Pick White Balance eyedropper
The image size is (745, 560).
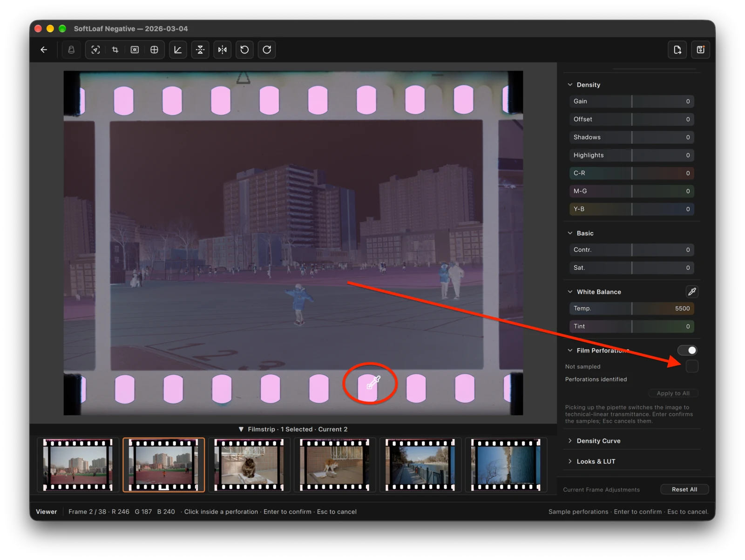pos(692,292)
